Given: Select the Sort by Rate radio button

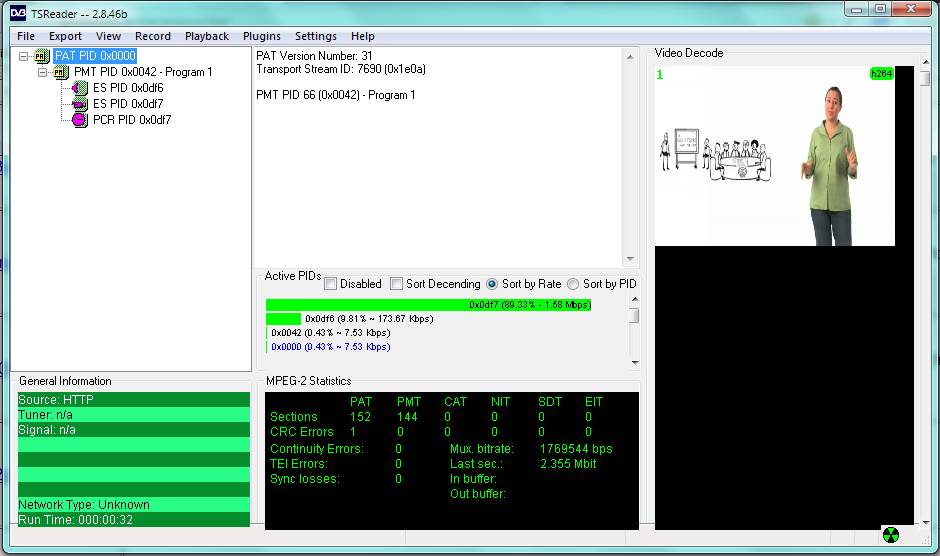Looking at the screenshot, I should (492, 284).
